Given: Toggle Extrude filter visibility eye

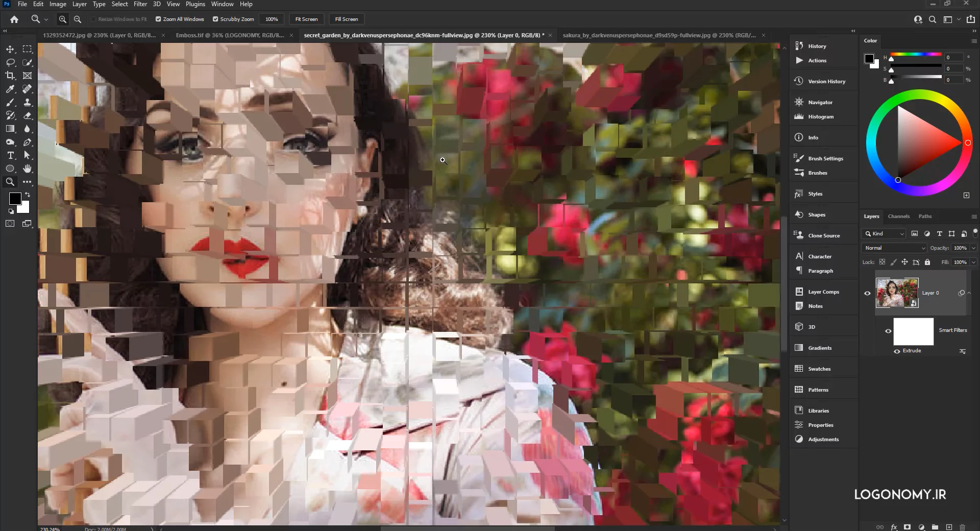Looking at the screenshot, I should tap(897, 351).
